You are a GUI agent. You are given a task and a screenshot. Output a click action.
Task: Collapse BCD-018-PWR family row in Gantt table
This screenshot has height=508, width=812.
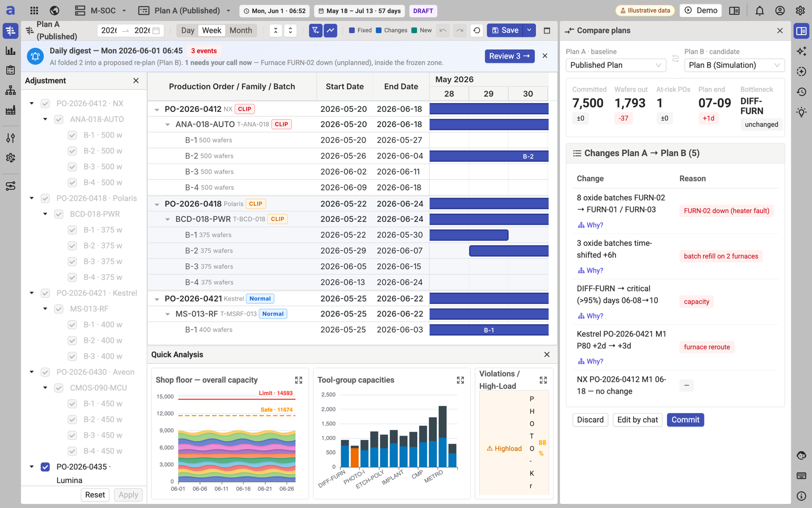tap(167, 219)
